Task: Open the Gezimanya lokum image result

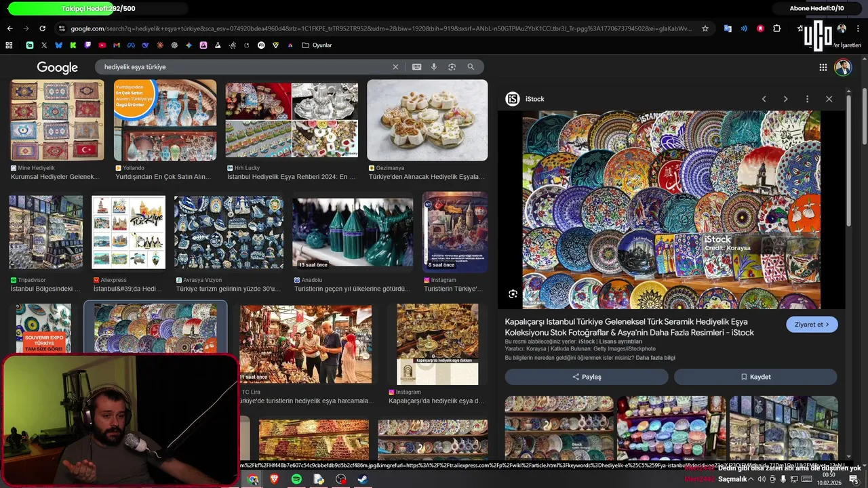Action: (427, 120)
